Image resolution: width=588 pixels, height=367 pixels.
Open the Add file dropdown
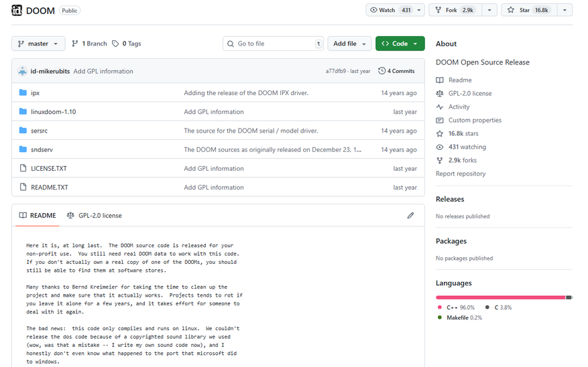(x=349, y=44)
